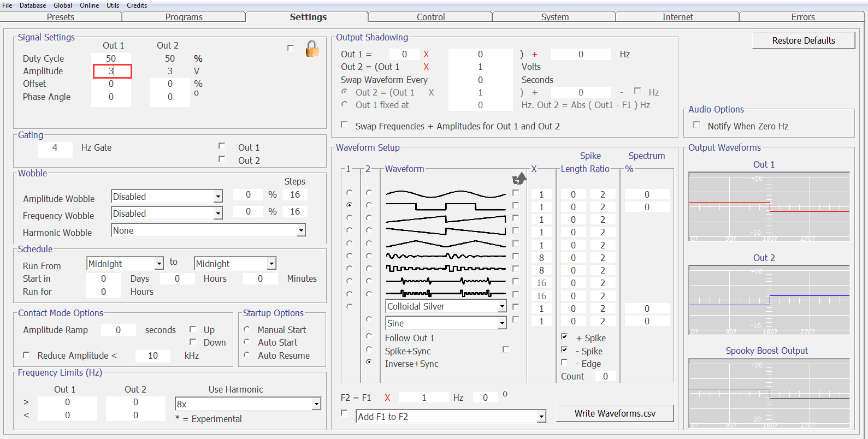Select the sawtooth waveform graphic

(446, 220)
